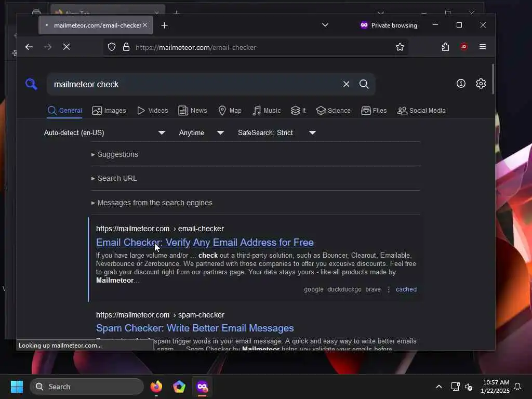Viewport: 532px width, 399px height.
Task: Switch to the Map category
Action: tap(230, 111)
